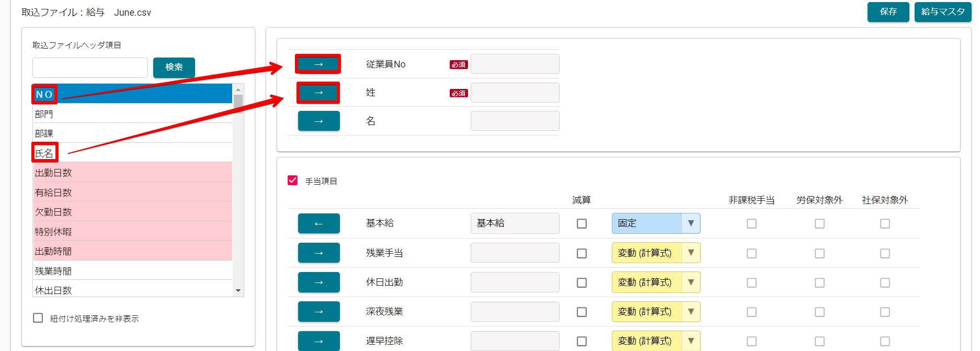Select 出勤時間 in the header list
This screenshot has width=980, height=351.
(x=132, y=251)
